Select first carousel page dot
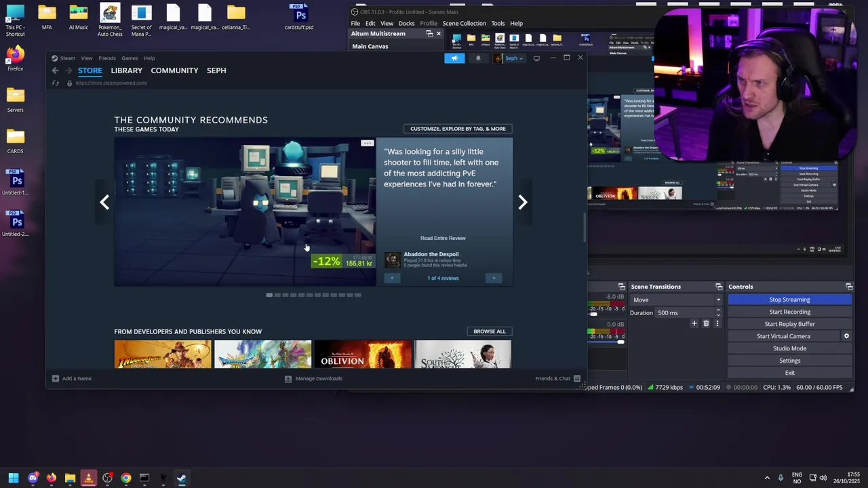Image resolution: width=868 pixels, height=488 pixels. tap(269, 295)
